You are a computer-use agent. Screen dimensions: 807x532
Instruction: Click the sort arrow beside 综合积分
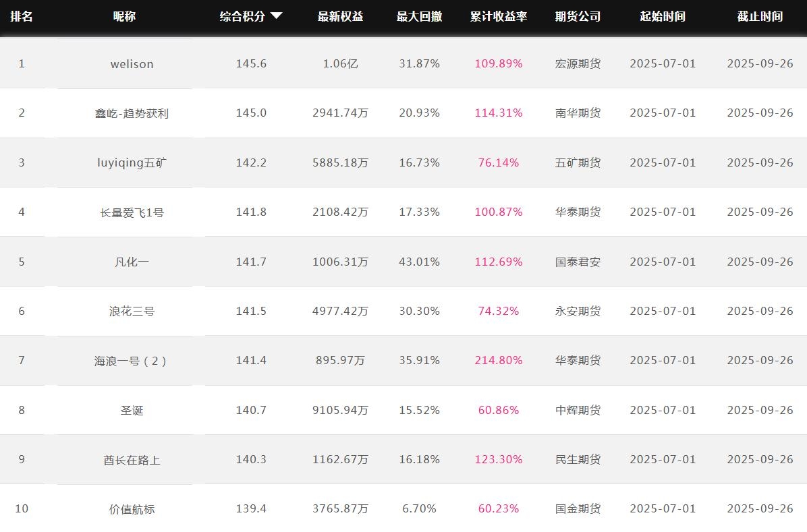point(276,16)
